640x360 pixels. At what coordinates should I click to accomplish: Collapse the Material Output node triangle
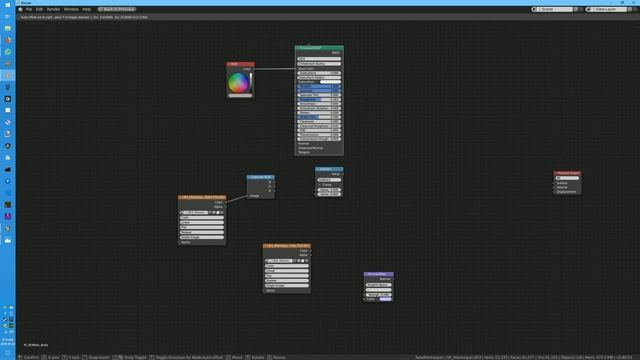tap(556, 173)
